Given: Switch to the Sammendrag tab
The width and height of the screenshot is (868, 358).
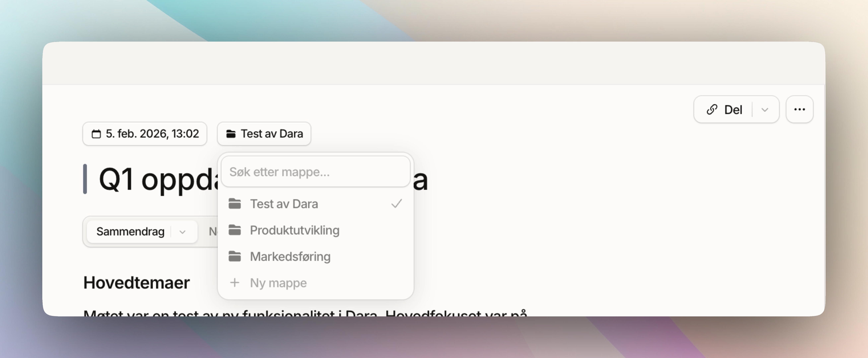Looking at the screenshot, I should click(x=130, y=232).
